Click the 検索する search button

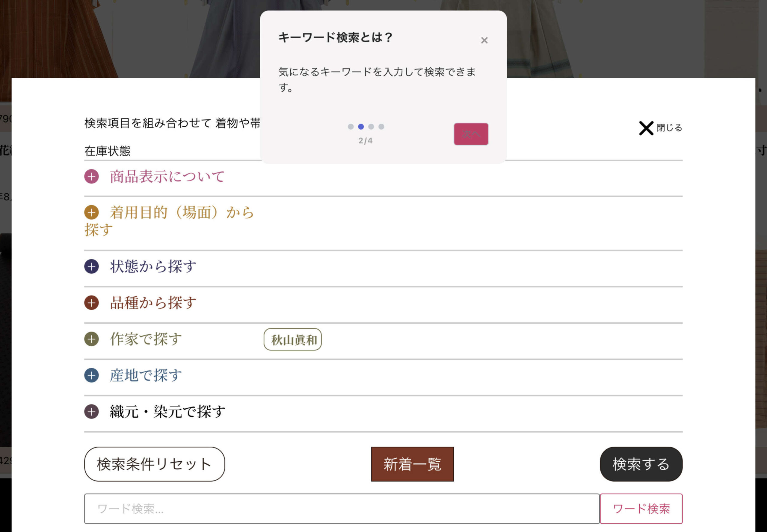641,464
